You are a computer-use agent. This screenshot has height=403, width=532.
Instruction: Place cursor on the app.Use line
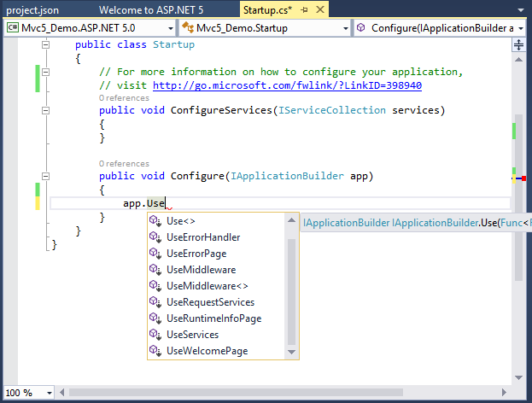pyautogui.click(x=280, y=203)
